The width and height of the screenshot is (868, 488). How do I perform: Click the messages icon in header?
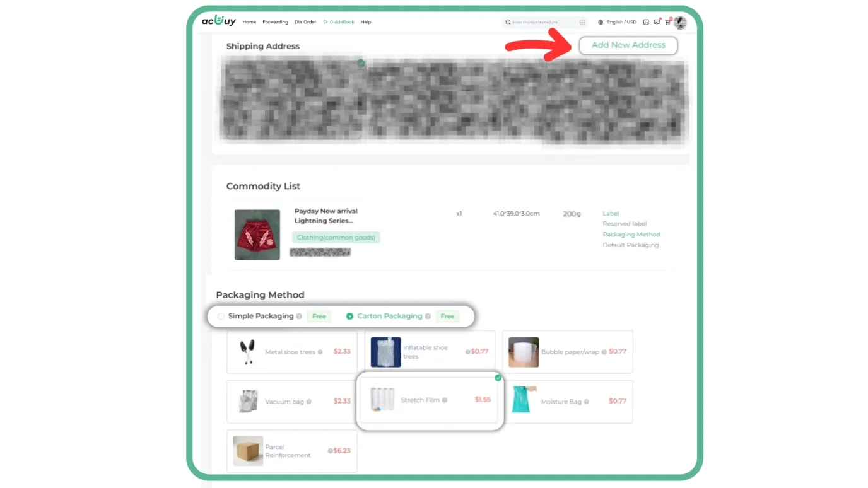657,22
